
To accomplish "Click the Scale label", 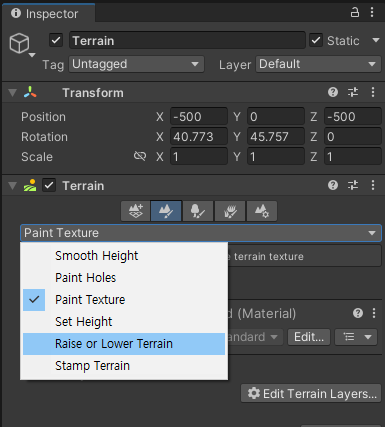I will (37, 157).
